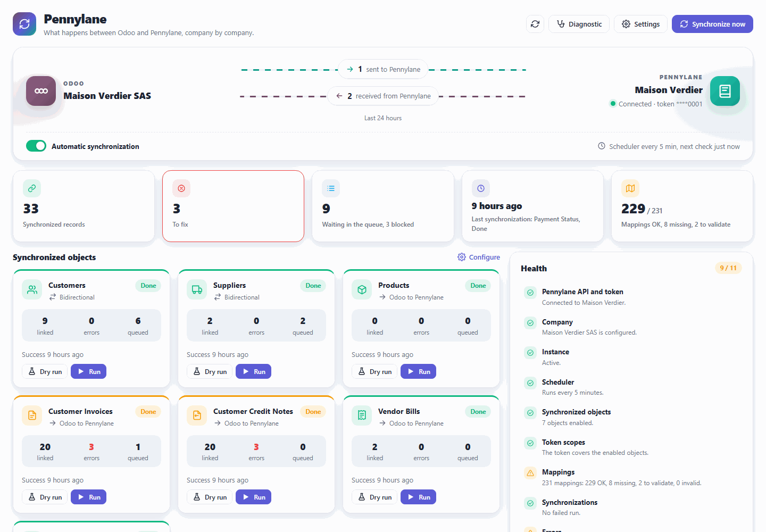Image resolution: width=766 pixels, height=532 pixels.
Task: Run the Products synchronization
Action: click(x=419, y=371)
